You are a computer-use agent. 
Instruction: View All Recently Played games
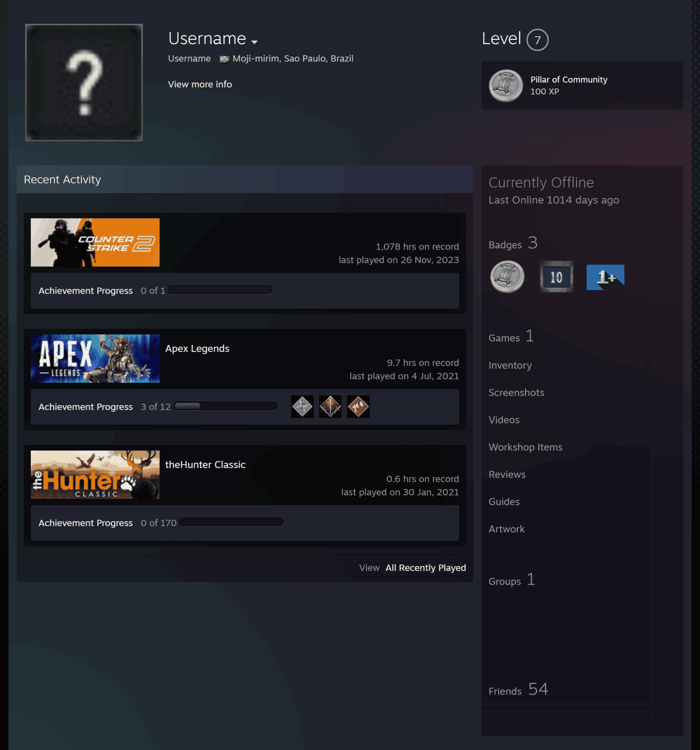(x=426, y=568)
